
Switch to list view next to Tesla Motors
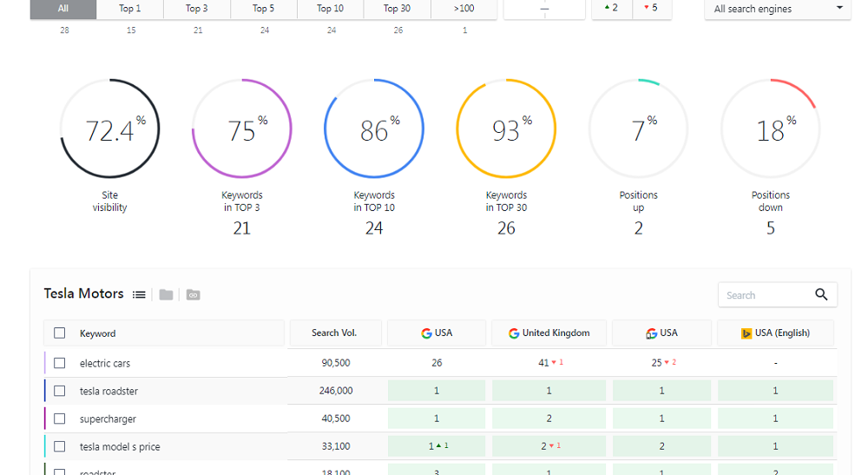point(139,294)
